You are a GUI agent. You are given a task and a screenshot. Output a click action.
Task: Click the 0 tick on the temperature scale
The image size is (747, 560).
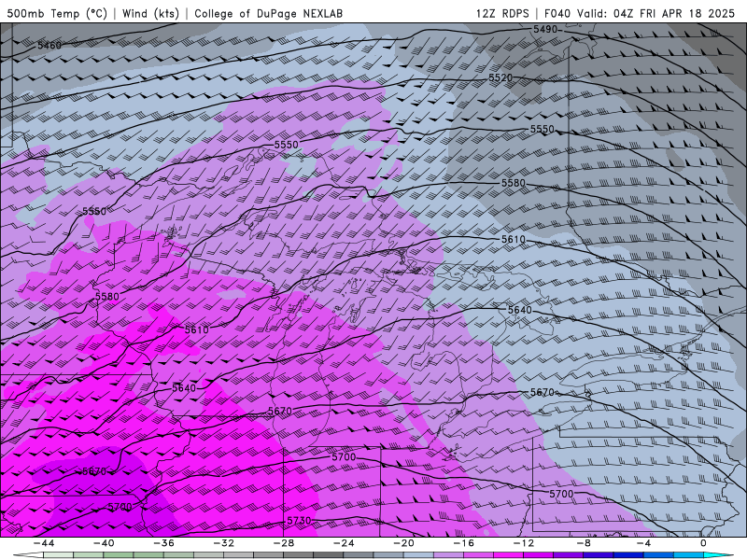[x=703, y=543]
